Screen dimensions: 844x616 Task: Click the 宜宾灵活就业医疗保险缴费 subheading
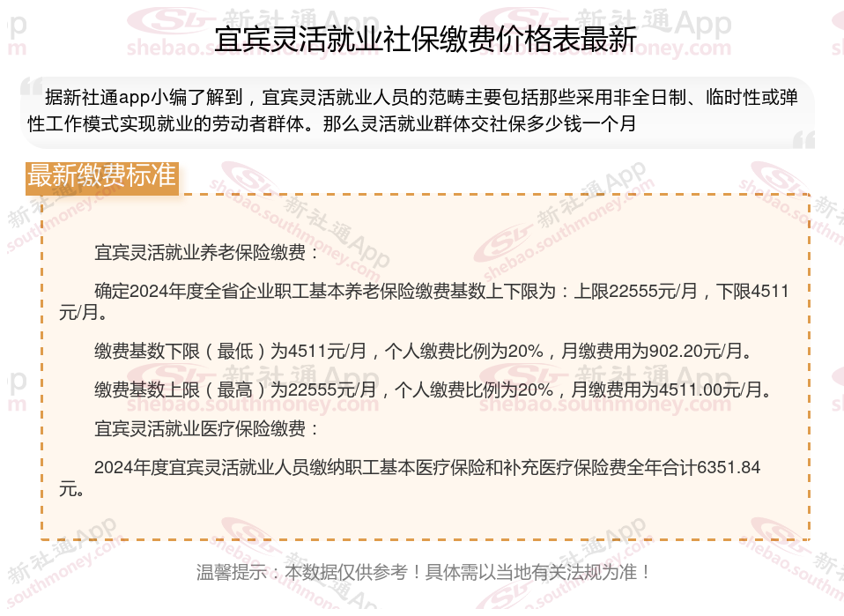pyautogui.click(x=207, y=428)
